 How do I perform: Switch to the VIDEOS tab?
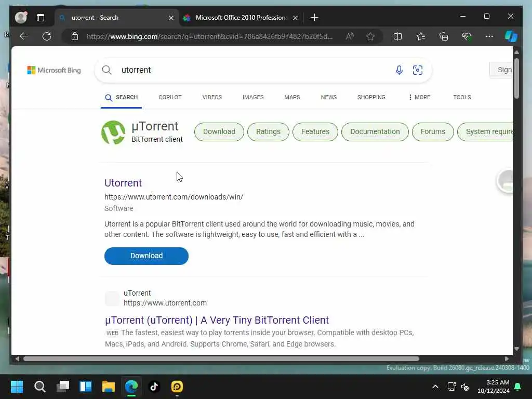(x=212, y=97)
